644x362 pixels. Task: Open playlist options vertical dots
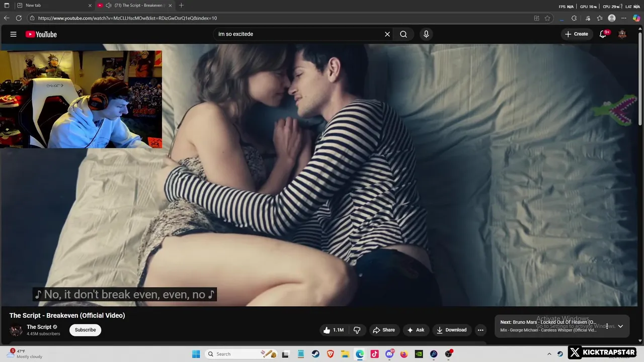pos(607,326)
